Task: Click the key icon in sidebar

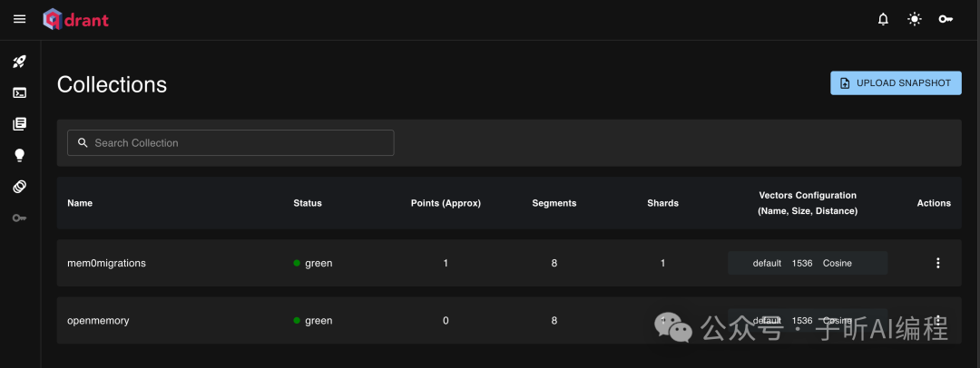Action: coord(19,218)
